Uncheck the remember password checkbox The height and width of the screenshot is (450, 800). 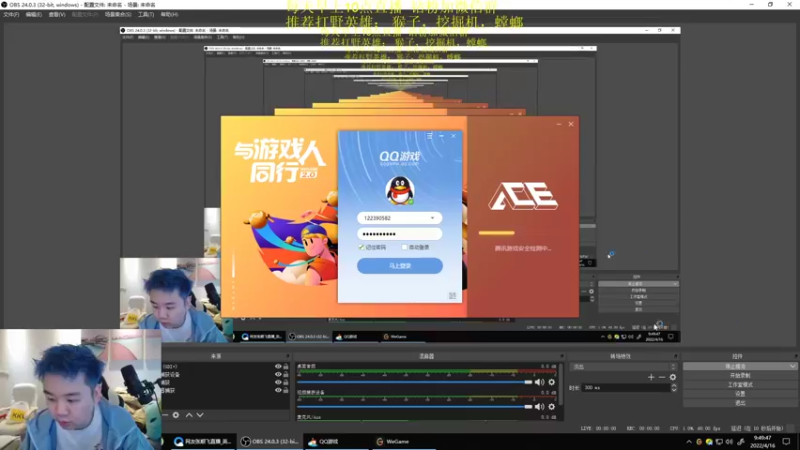click(x=361, y=247)
